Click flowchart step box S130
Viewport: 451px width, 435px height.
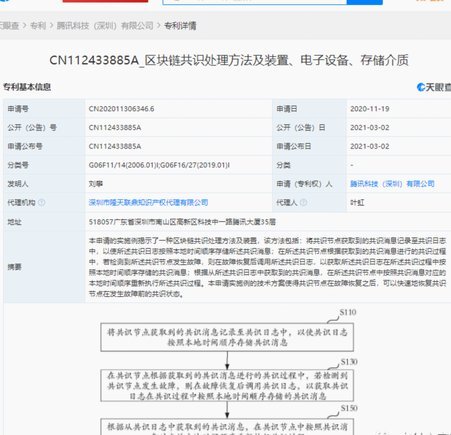pos(227,385)
